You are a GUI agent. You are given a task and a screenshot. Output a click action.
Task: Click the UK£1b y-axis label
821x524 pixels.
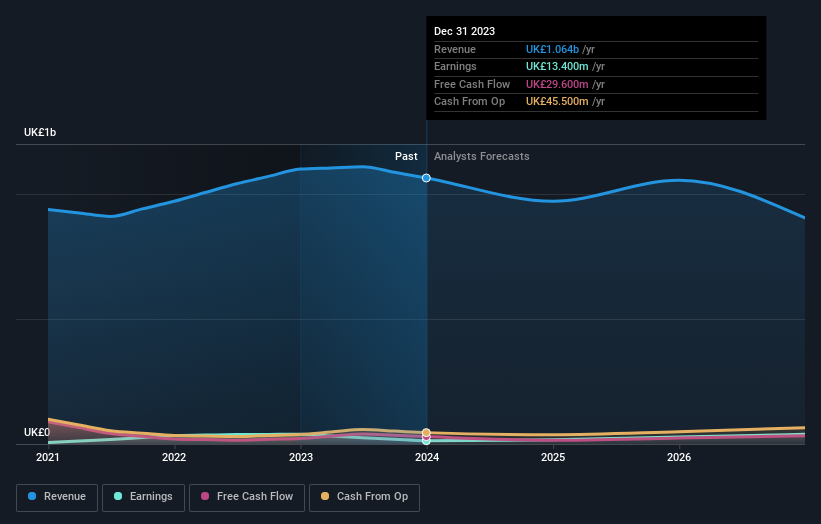point(40,132)
